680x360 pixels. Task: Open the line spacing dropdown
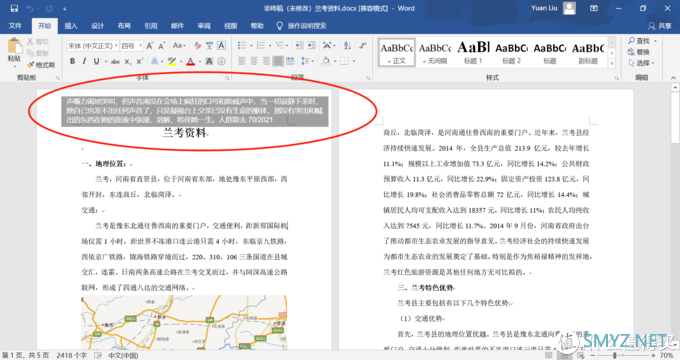click(x=307, y=62)
